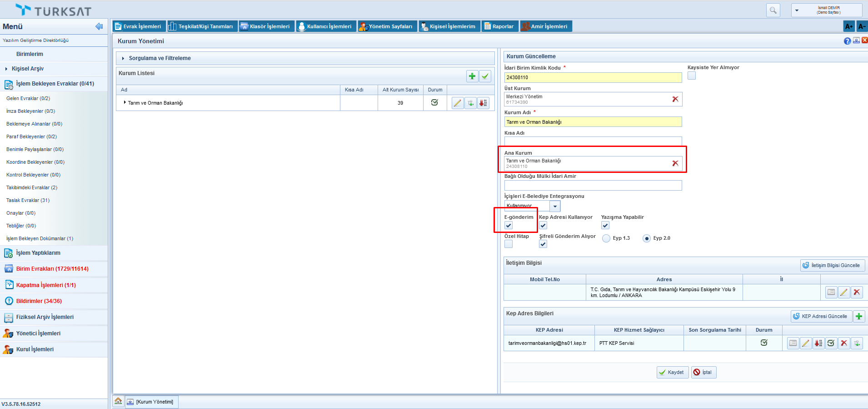The height and width of the screenshot is (409, 868).
Task: Toggle the Kaysiste Yer Almıyor checkbox
Action: coord(692,76)
